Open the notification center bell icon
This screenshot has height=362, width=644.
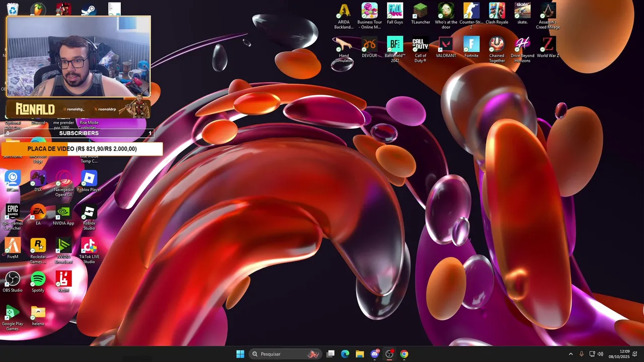[x=635, y=354]
